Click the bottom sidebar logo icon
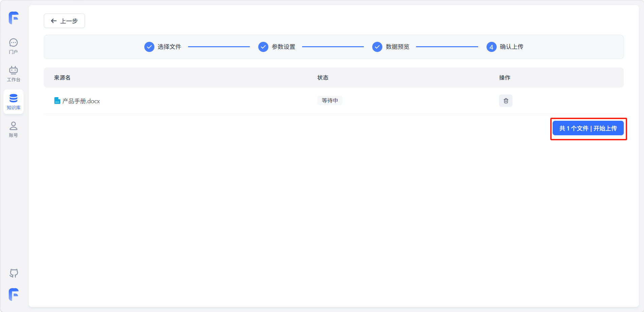 coord(13,294)
